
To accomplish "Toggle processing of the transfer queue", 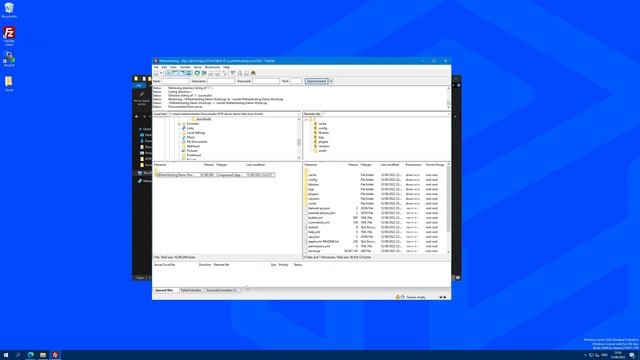I will [x=204, y=73].
